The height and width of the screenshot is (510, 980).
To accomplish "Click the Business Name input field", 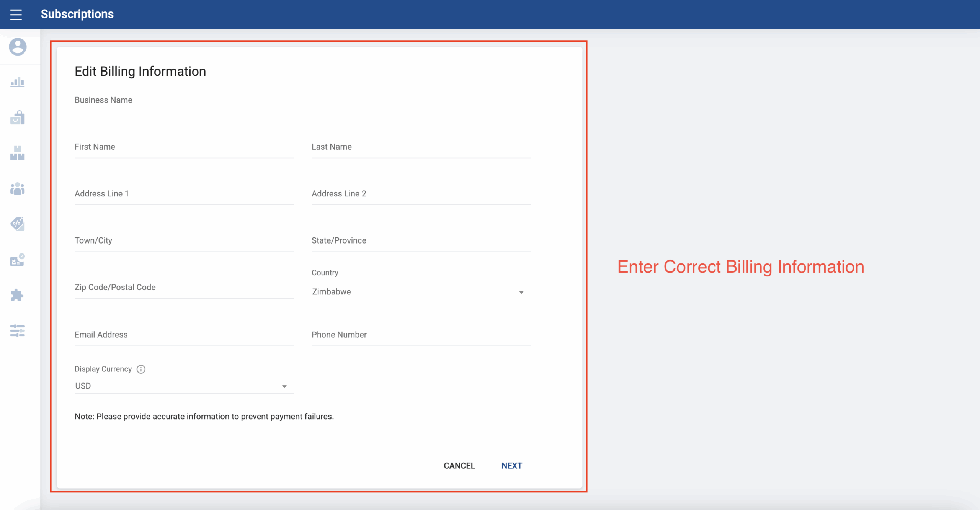I will coord(184,100).
